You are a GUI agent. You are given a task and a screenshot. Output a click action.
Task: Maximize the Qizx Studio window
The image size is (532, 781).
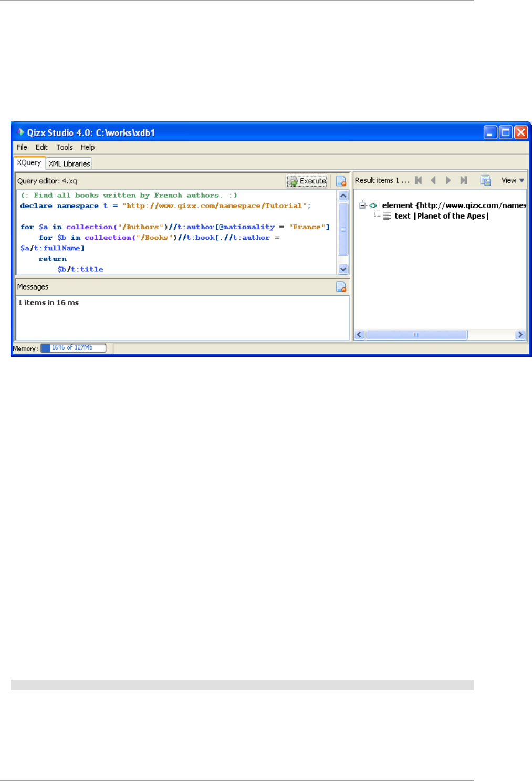pyautogui.click(x=506, y=132)
